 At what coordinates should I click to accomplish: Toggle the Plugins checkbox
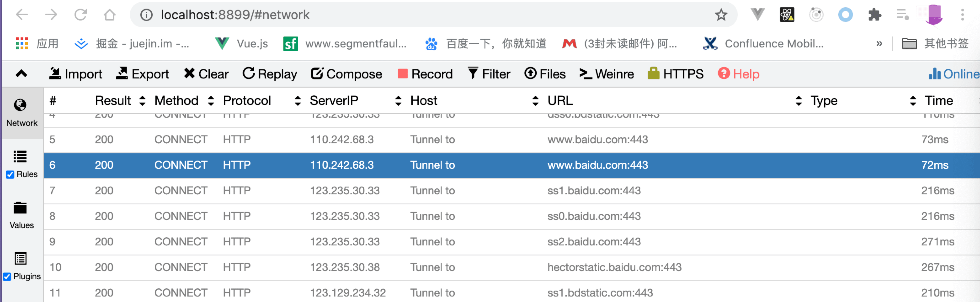7,276
